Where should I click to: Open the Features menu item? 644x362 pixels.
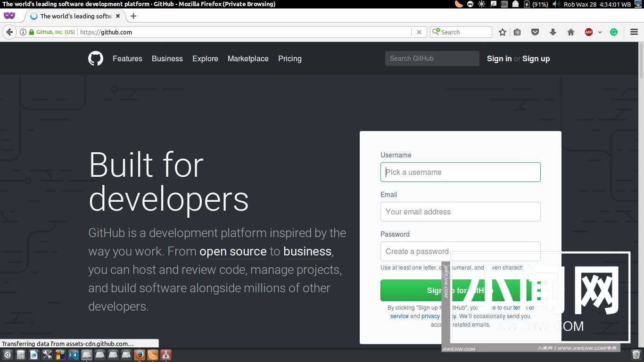127,58
